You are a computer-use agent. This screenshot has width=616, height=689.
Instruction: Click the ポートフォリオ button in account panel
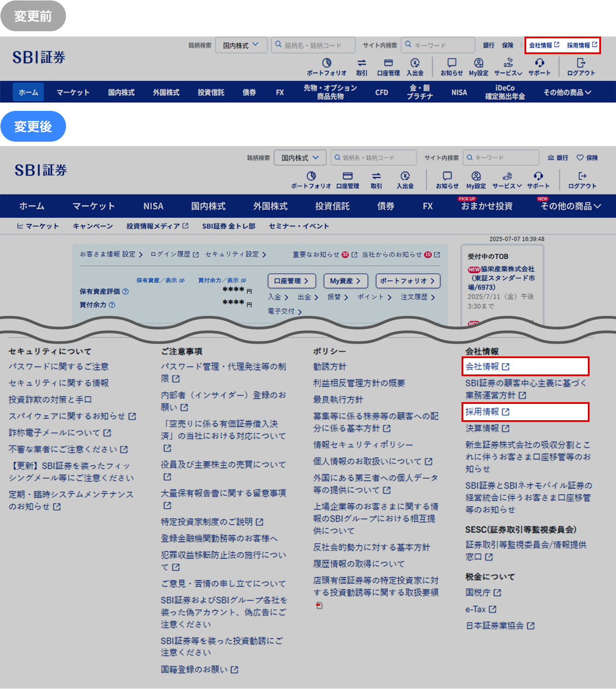tap(408, 281)
